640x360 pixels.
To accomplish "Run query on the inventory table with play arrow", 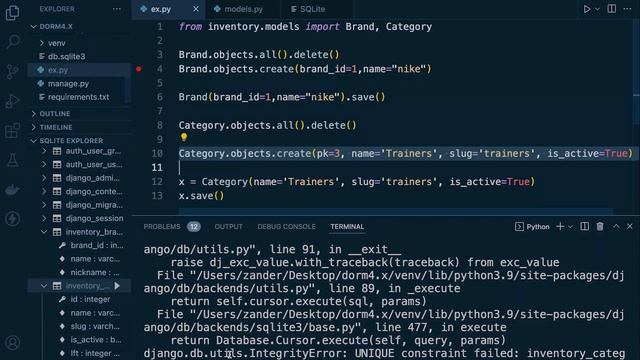I will [x=118, y=286].
